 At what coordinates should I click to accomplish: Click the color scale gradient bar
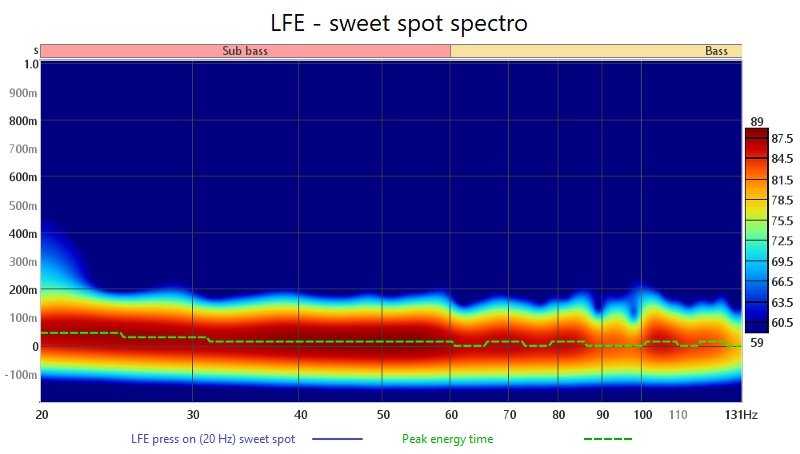pyautogui.click(x=756, y=229)
